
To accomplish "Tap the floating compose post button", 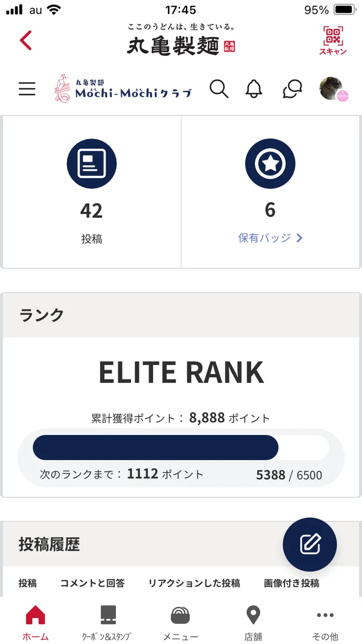I will click(310, 544).
